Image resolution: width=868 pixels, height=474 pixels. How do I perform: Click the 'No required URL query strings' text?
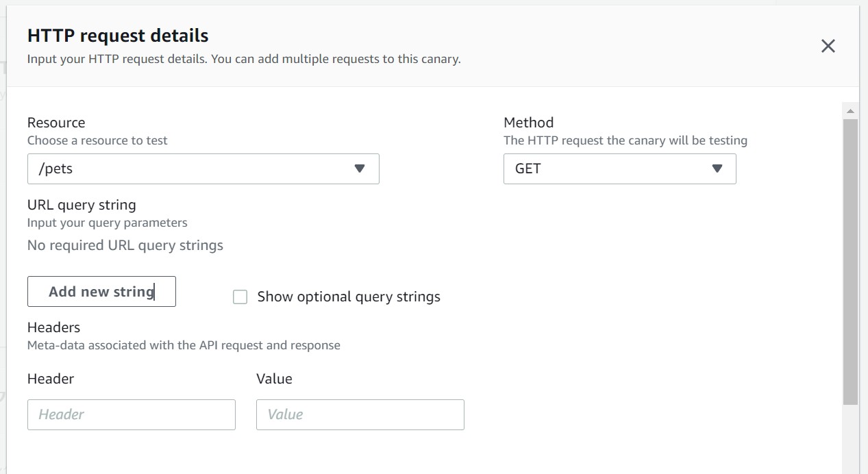click(x=125, y=245)
